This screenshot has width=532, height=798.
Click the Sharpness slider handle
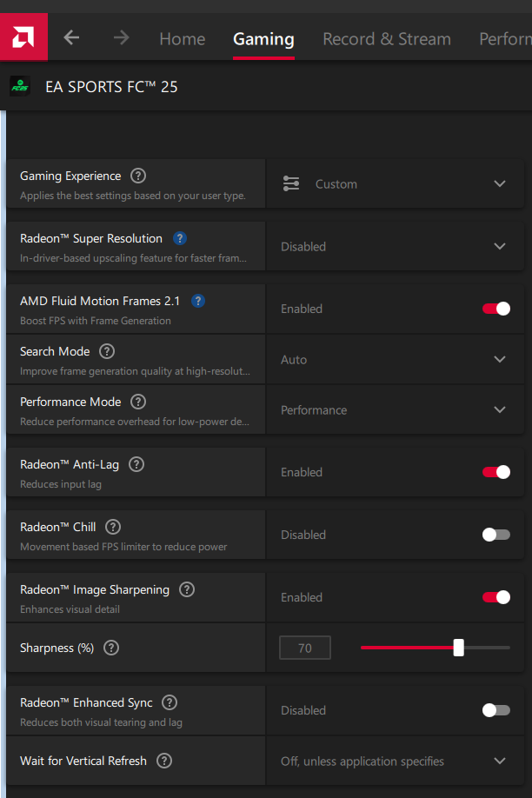pyautogui.click(x=458, y=648)
